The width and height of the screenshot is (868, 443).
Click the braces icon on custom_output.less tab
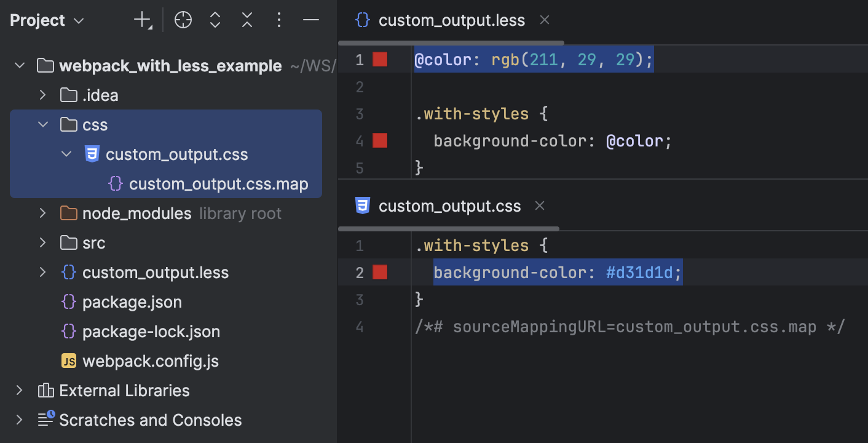click(x=362, y=20)
